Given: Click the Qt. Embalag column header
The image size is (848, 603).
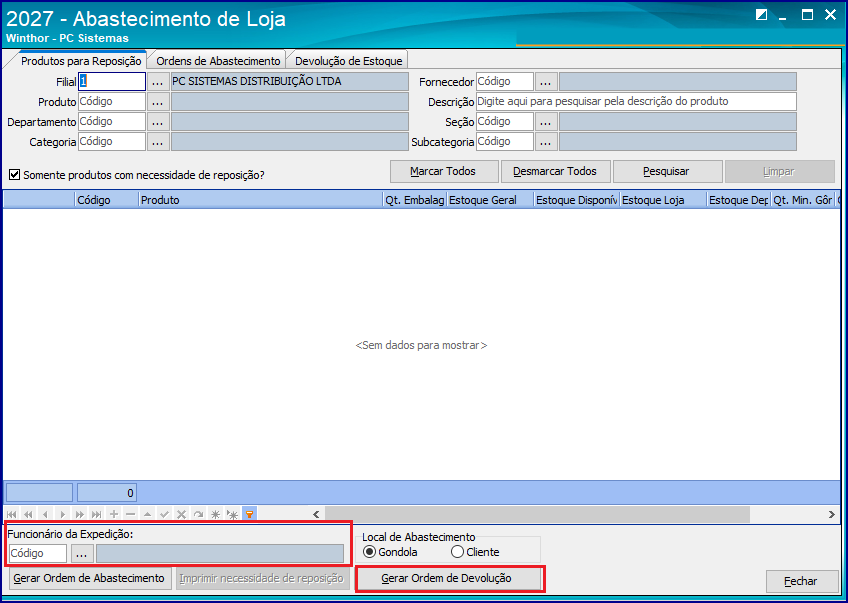Looking at the screenshot, I should 414,200.
